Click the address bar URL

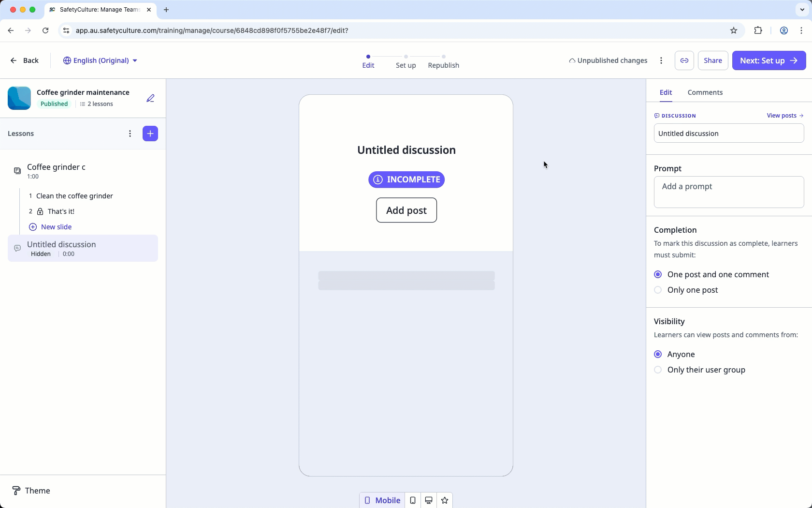pos(212,30)
